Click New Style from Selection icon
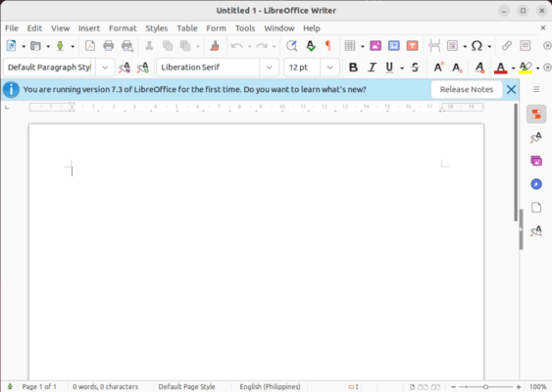Viewport: 552px width, 392px height. (x=142, y=68)
